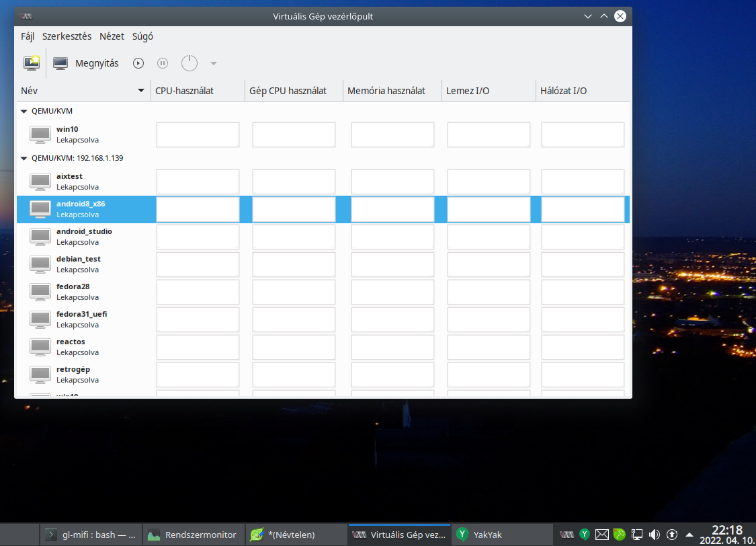Select the win10 machine under QEMU/KVM
The height and width of the screenshot is (546, 756).
pos(323,134)
